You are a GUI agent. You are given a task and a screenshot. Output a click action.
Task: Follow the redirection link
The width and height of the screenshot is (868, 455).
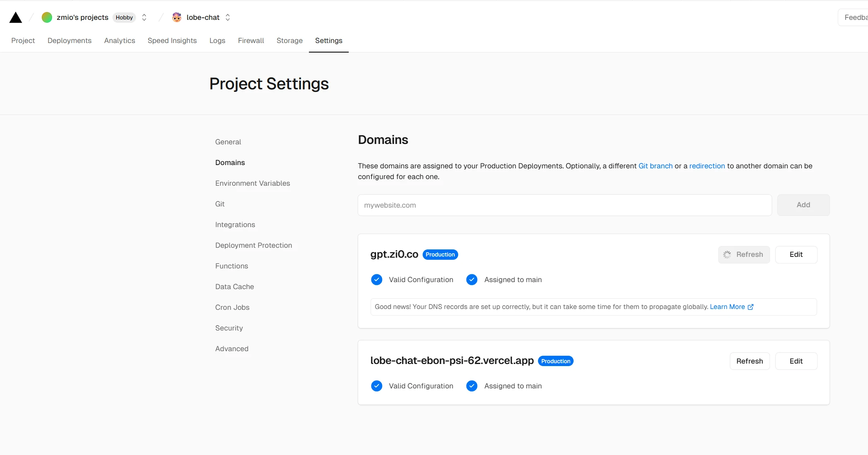pyautogui.click(x=707, y=166)
